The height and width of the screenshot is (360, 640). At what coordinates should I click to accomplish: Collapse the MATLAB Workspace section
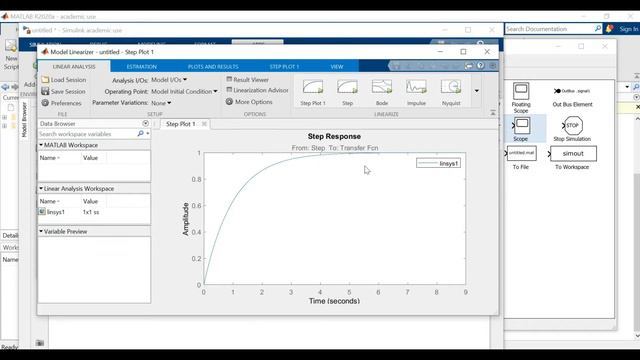click(41, 145)
